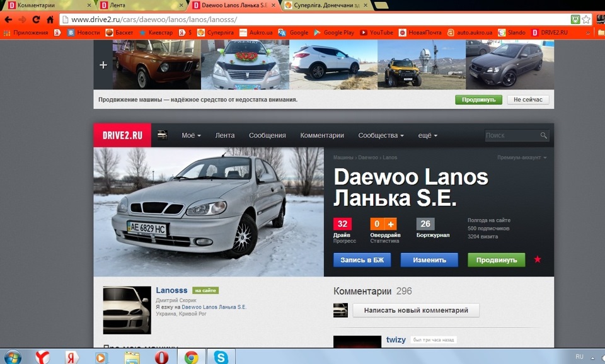Viewport: 605px width, 364px height.
Task: Bookmark this page with star icon
Action: coord(587,20)
